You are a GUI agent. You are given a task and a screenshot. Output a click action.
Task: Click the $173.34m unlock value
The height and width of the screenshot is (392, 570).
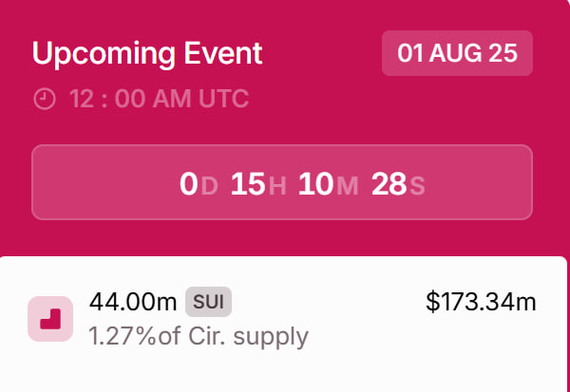(481, 302)
